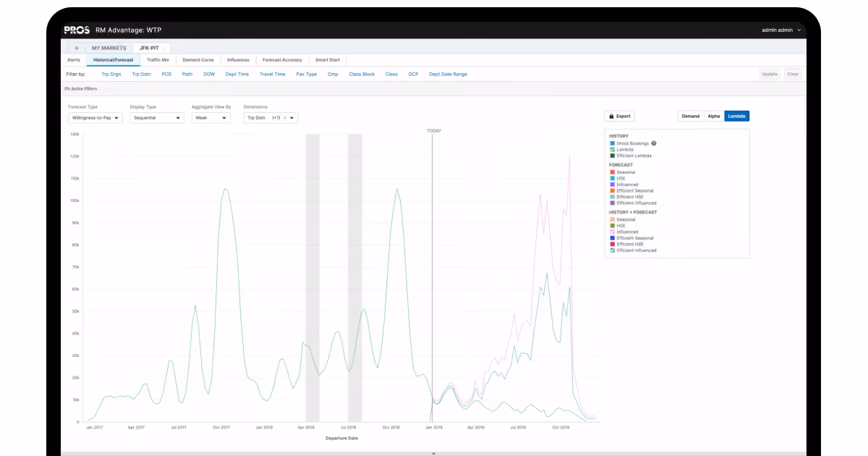Open the Class Block filter
Viewport: 868px width, 456px height.
click(x=362, y=74)
